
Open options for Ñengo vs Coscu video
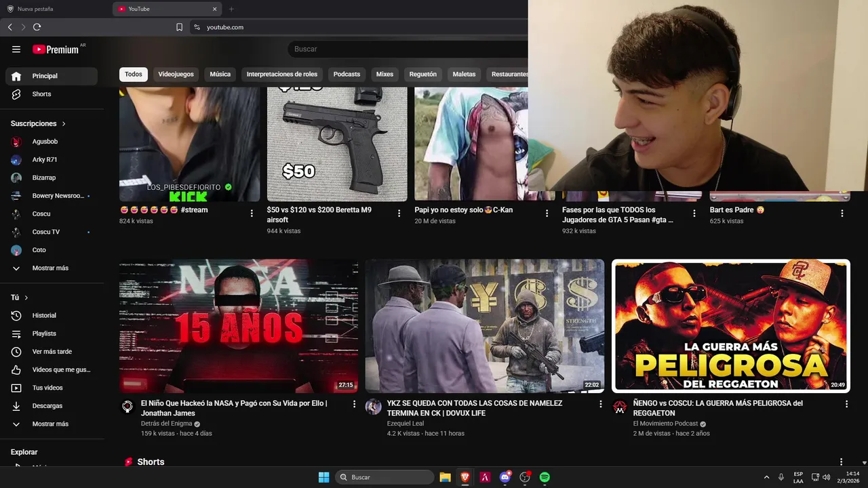(x=846, y=404)
